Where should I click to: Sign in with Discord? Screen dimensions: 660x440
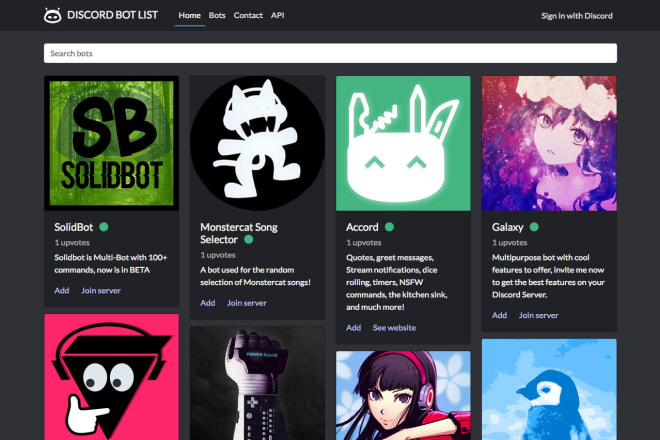coord(577,16)
